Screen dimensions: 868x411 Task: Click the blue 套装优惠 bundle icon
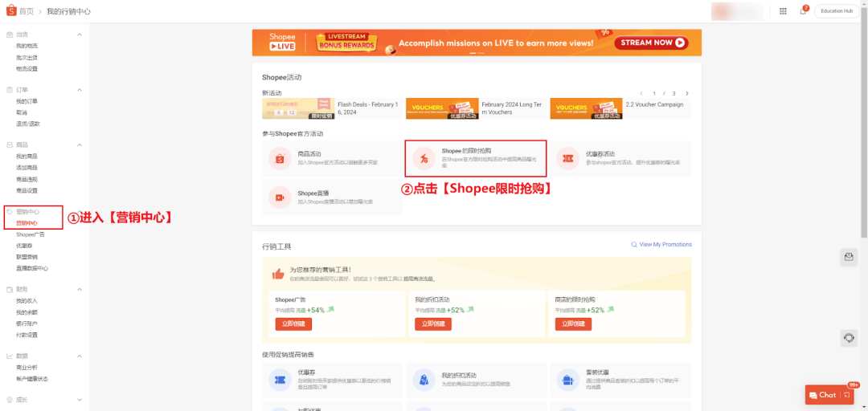(568, 380)
